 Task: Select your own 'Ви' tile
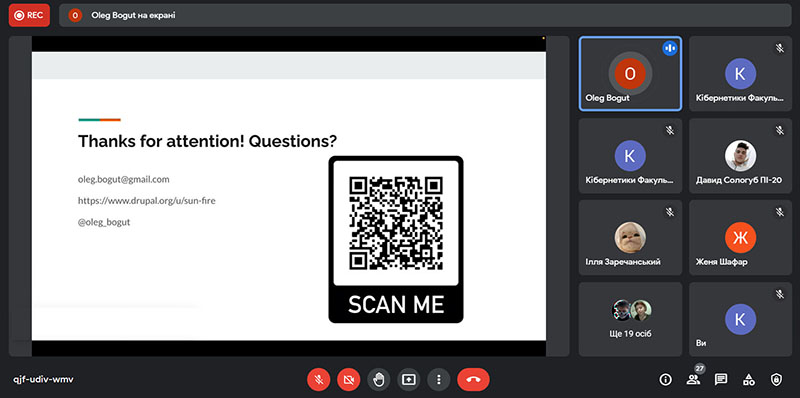click(740, 319)
